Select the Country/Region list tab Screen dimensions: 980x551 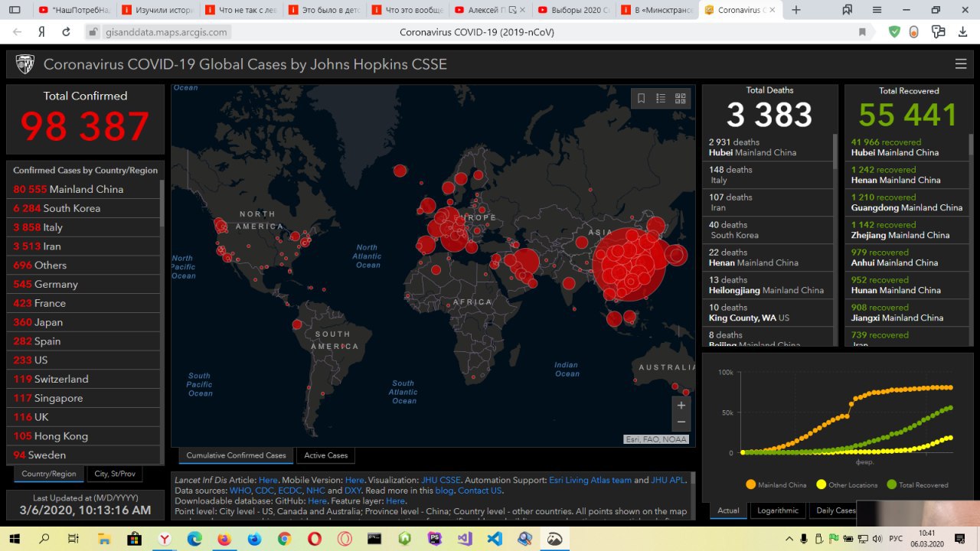[x=49, y=474]
